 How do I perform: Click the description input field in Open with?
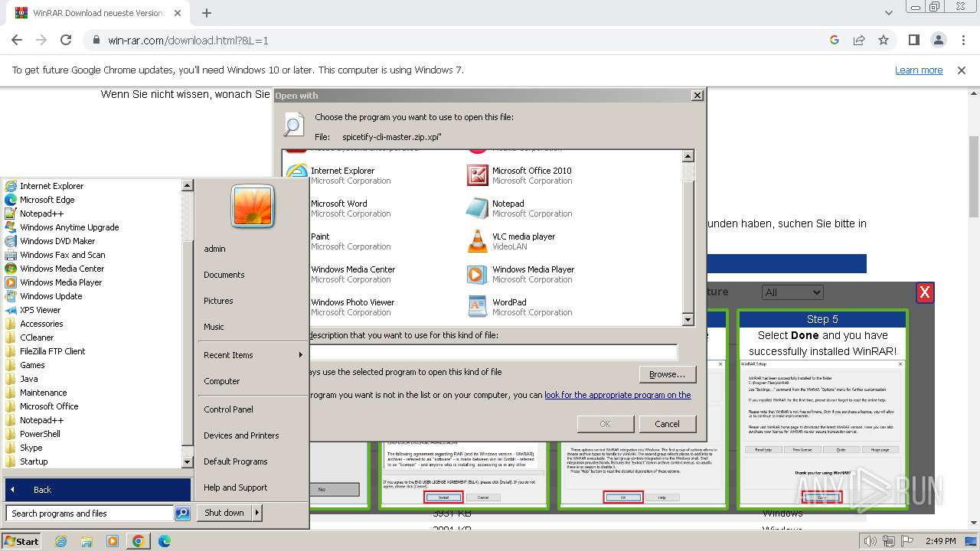click(493, 352)
